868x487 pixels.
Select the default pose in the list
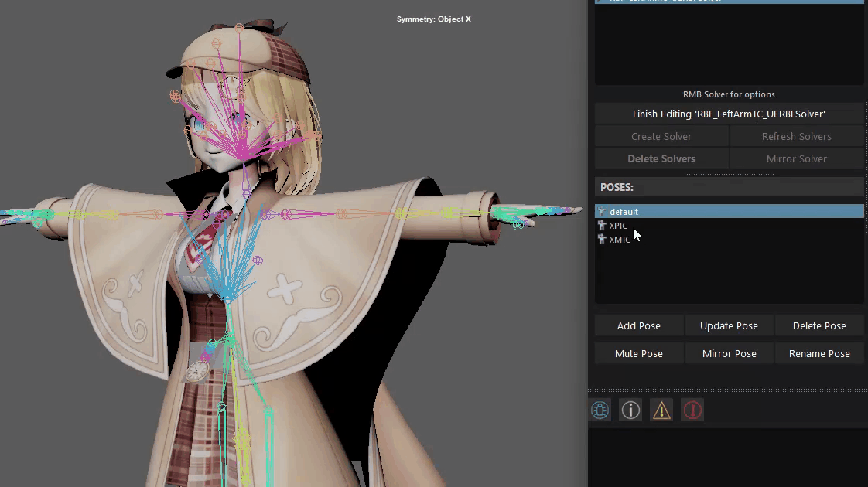click(x=729, y=211)
